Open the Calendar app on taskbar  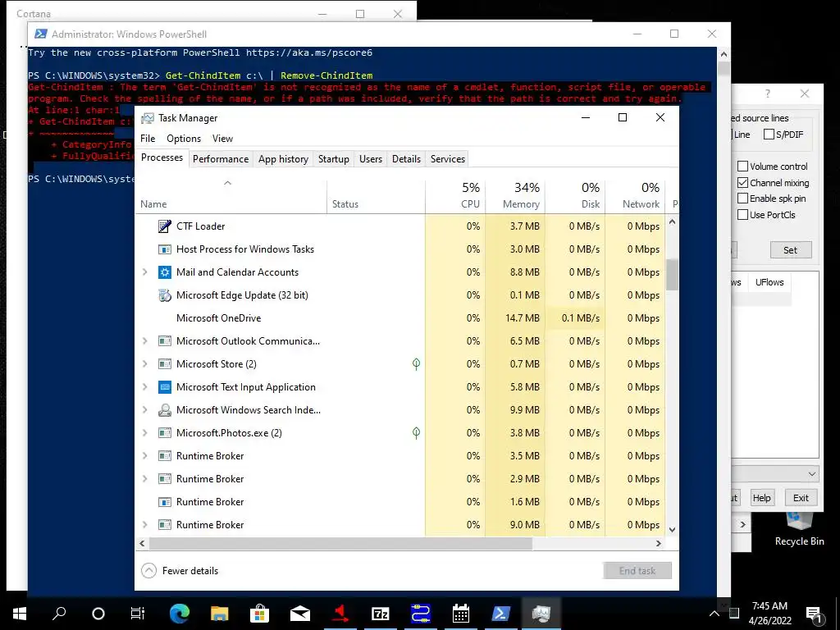461,614
